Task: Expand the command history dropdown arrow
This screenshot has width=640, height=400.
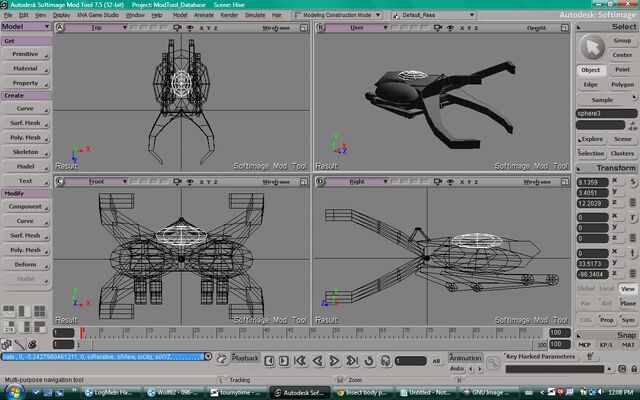Action: (x=208, y=356)
